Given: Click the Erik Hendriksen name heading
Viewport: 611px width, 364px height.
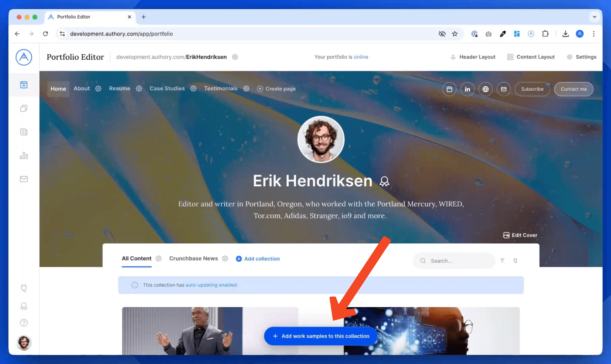Looking at the screenshot, I should [313, 181].
